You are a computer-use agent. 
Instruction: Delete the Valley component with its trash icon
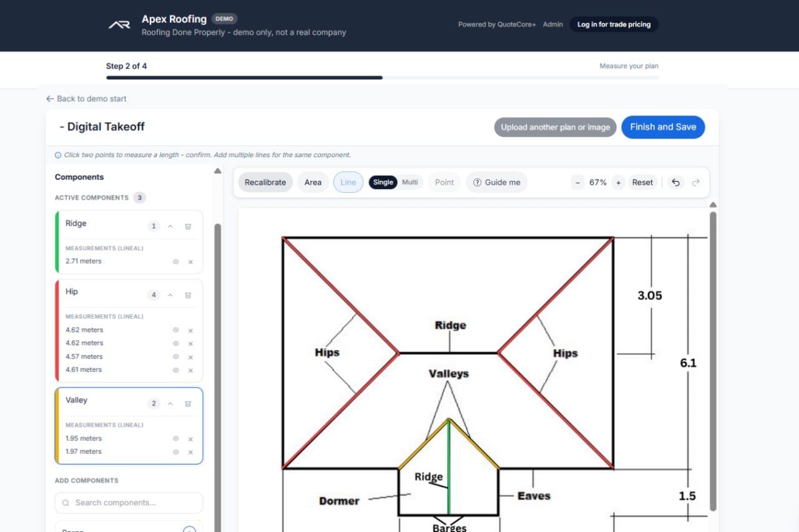[x=188, y=404]
